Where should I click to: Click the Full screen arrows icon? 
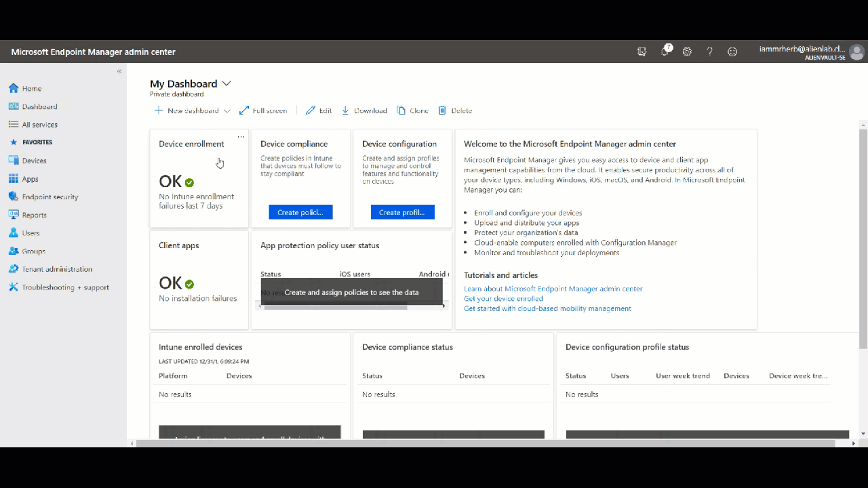[x=244, y=110]
